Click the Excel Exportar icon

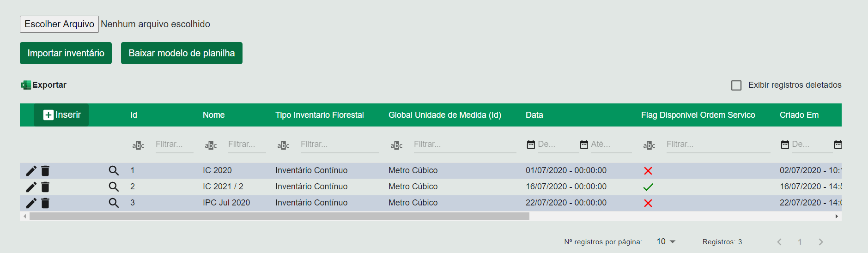click(x=26, y=85)
